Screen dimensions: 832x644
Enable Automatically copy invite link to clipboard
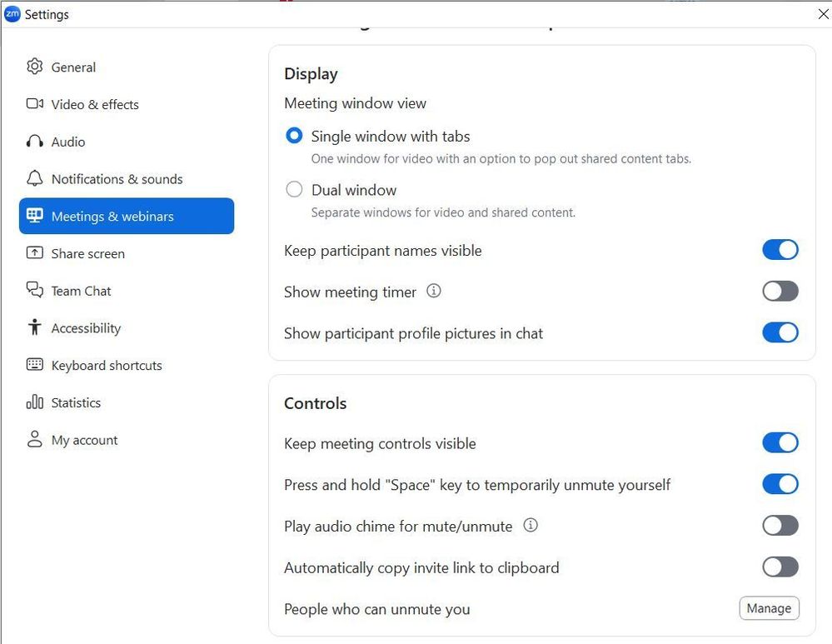[780, 567]
